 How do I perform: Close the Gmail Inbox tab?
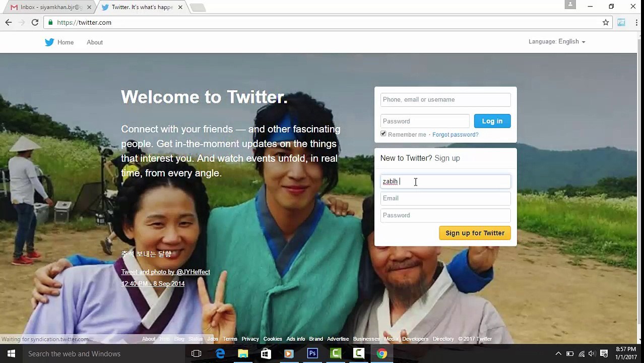click(x=89, y=7)
